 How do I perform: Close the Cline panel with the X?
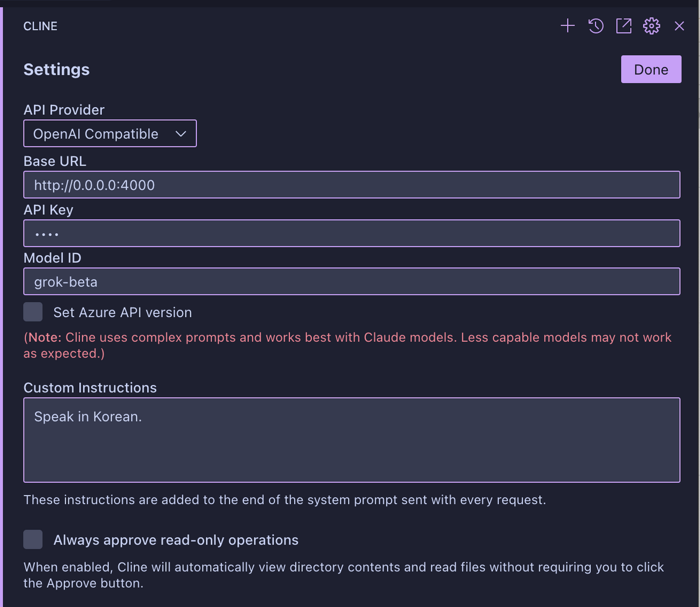point(679,26)
